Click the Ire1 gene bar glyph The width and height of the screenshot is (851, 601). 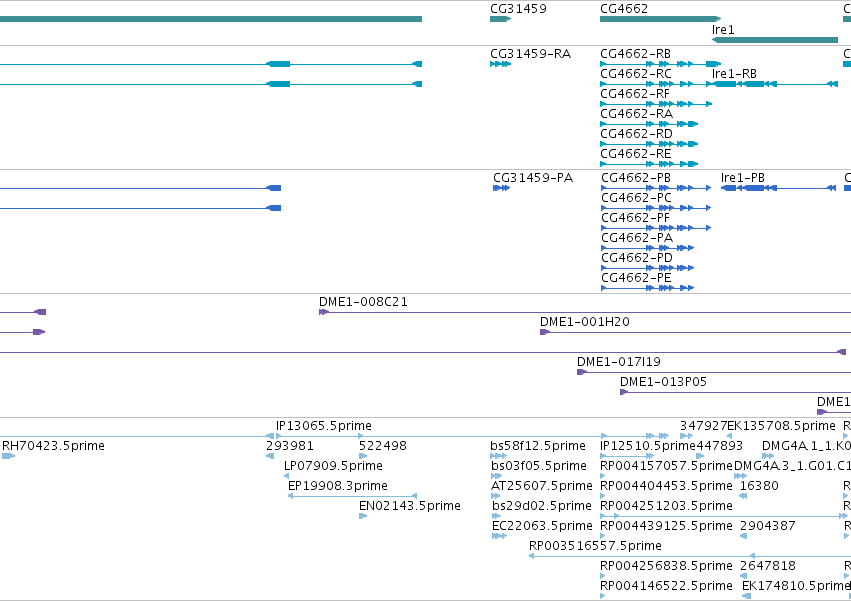point(775,40)
